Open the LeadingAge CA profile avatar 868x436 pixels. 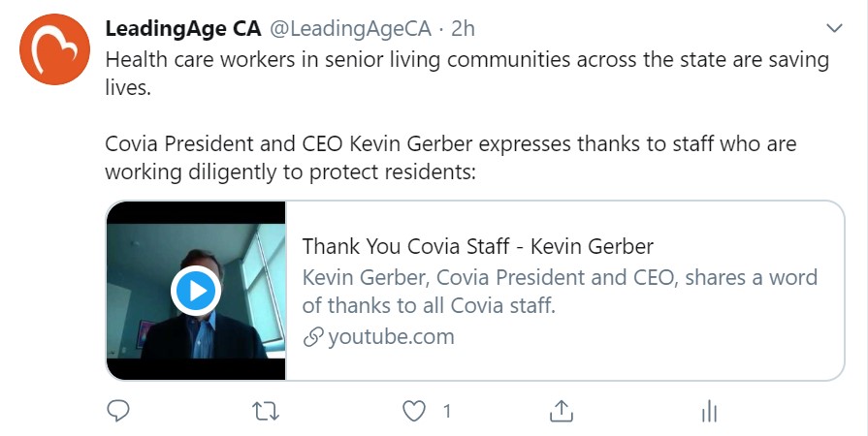click(55, 49)
